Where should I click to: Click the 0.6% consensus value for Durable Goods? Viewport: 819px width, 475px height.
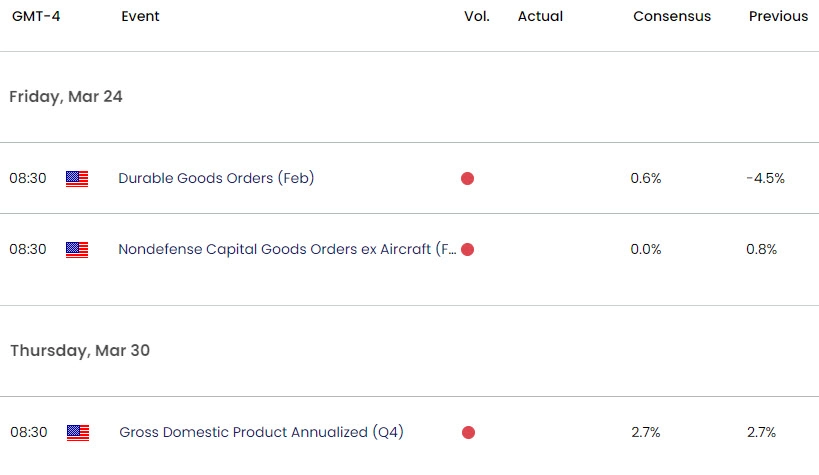pos(646,179)
